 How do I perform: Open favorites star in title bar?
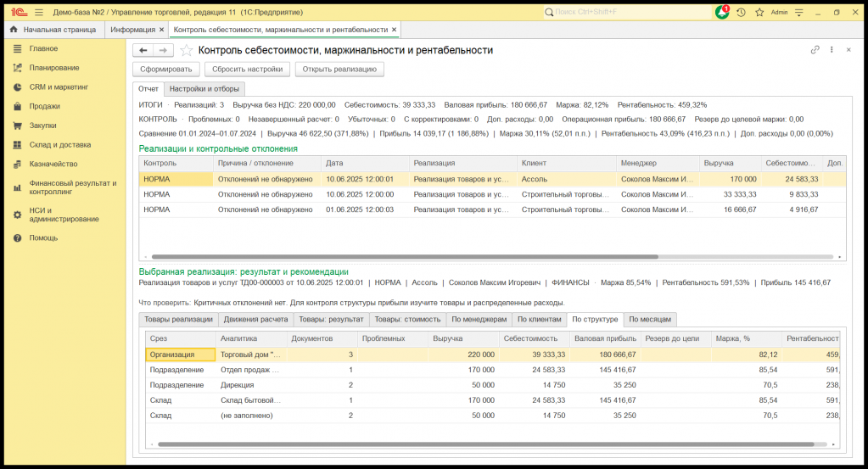pyautogui.click(x=759, y=12)
